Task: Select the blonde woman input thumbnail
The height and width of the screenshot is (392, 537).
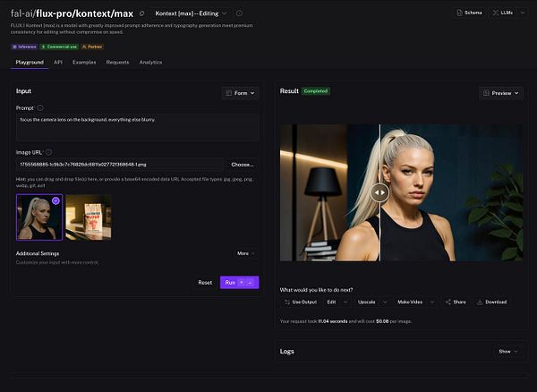Action: (x=39, y=217)
